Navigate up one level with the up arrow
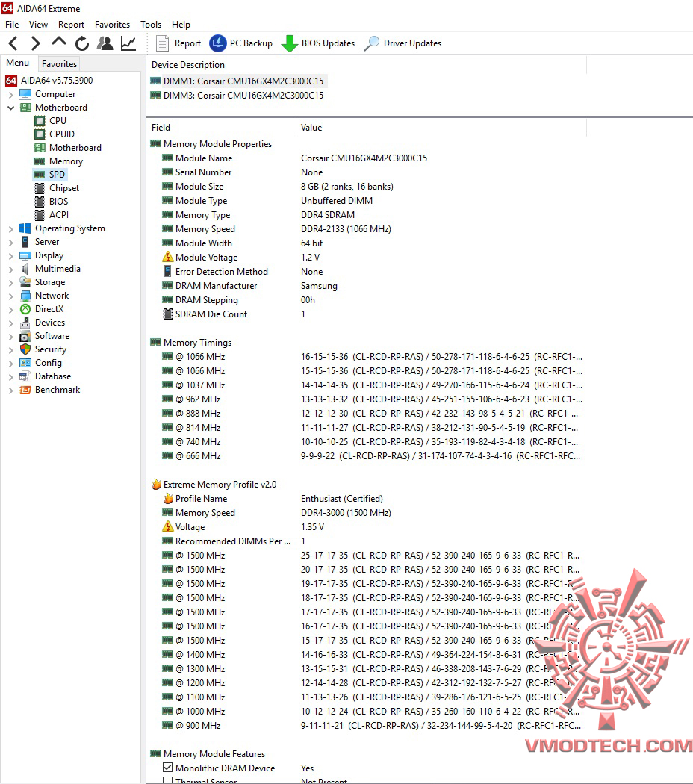Viewport: 693px width, 784px height. [x=58, y=43]
